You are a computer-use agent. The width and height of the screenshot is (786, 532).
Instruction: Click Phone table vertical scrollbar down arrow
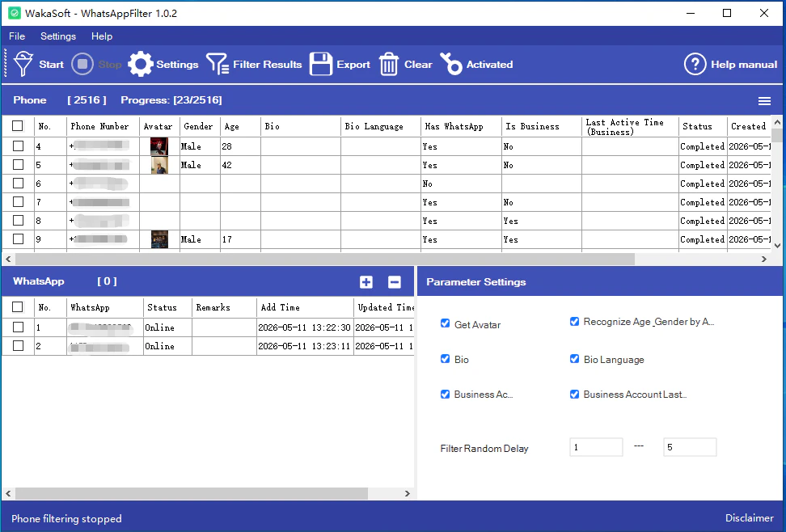pos(777,245)
